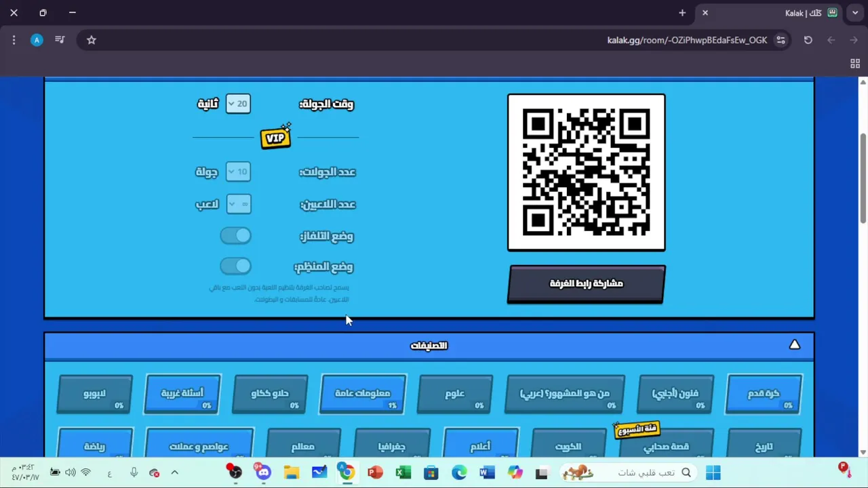Open the round time 20 seconds dropdown

[x=238, y=104]
